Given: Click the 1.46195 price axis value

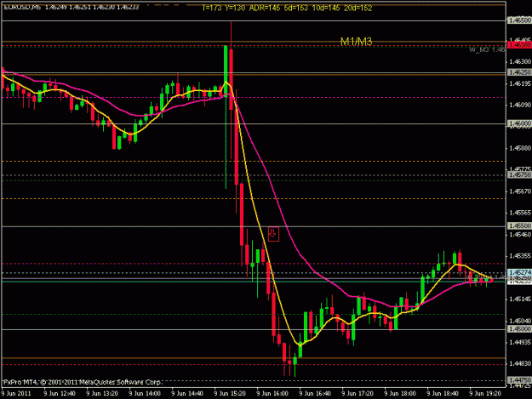Looking at the screenshot, I should pyautogui.click(x=520, y=83).
